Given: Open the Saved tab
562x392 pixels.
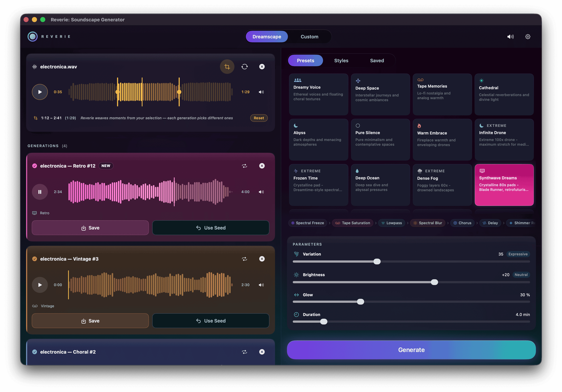Looking at the screenshot, I should [377, 61].
